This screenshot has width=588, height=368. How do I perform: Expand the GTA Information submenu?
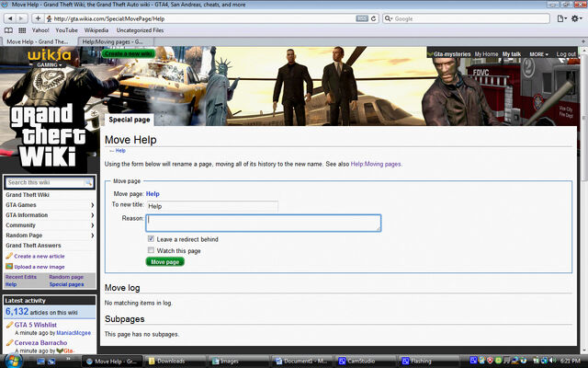pyautogui.click(x=92, y=215)
